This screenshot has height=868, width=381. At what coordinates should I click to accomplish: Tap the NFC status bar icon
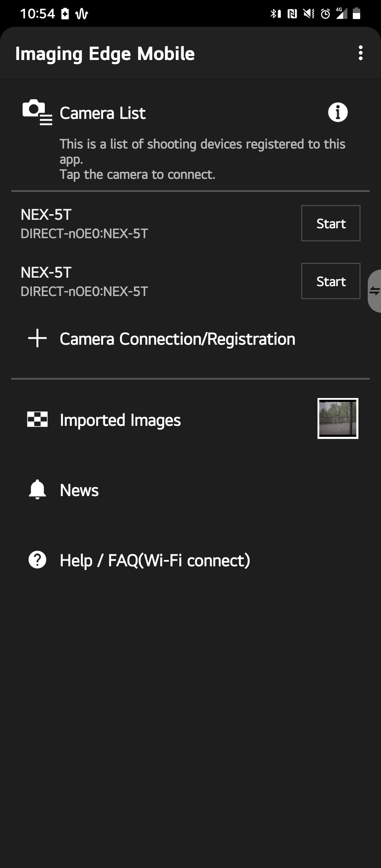click(292, 14)
